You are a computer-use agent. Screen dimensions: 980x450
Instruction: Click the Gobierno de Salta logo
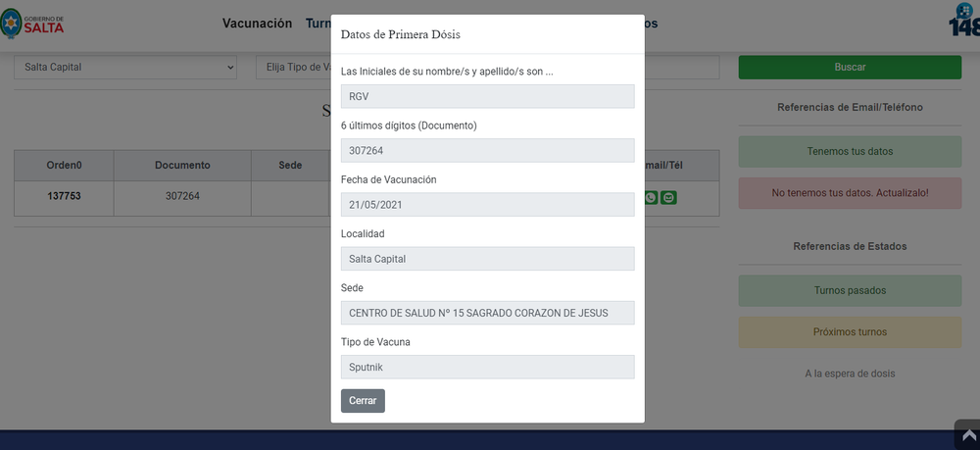(x=32, y=24)
